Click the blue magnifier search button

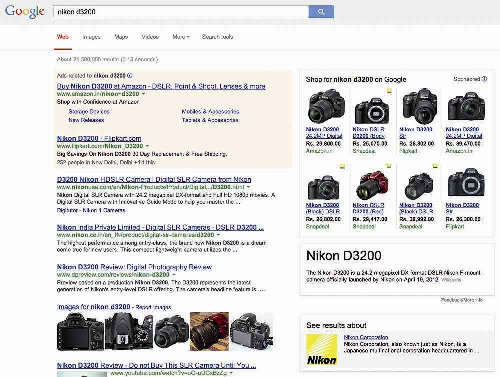coord(321,12)
